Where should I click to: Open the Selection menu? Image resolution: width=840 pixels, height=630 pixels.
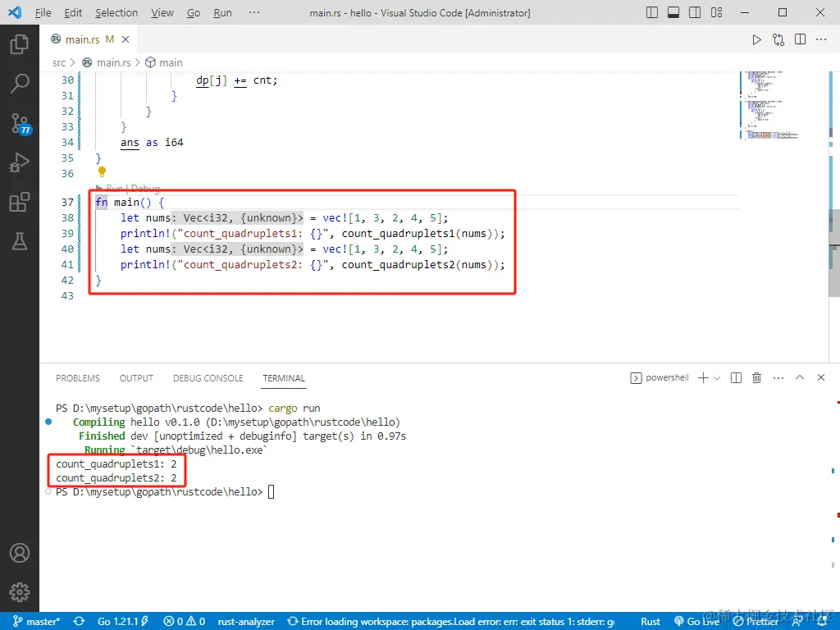(x=116, y=13)
